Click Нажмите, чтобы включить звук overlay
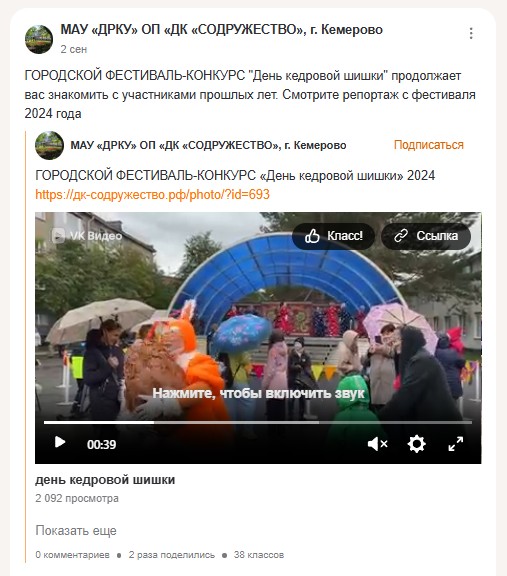This screenshot has height=576, width=507. coord(258,393)
